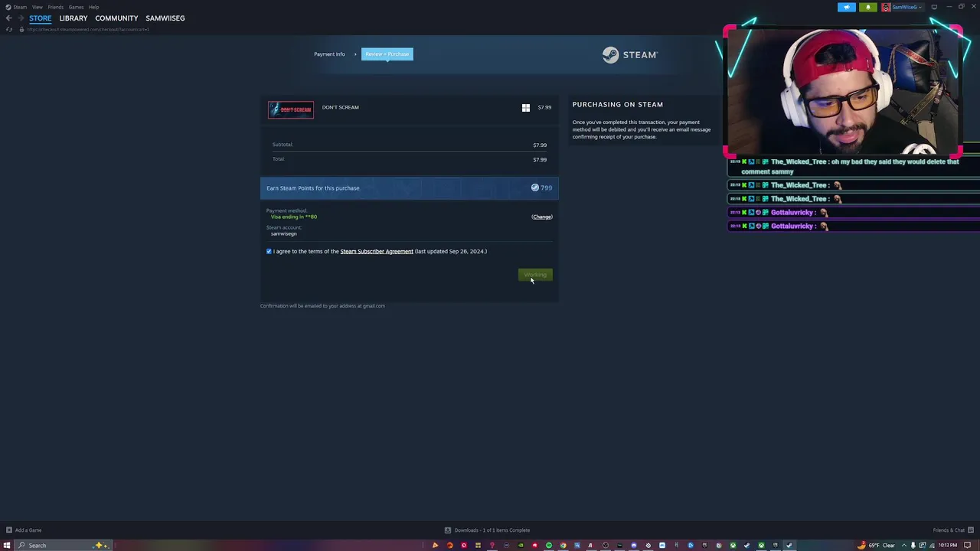This screenshot has width=980, height=551.
Task: Open Spotify from the taskbar
Action: 549,545
